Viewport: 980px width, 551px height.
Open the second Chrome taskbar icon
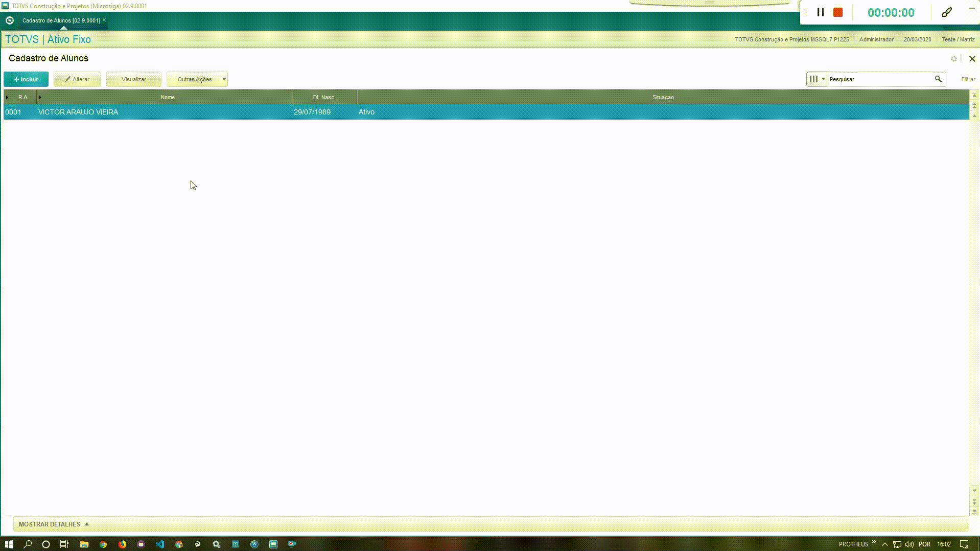[179, 544]
